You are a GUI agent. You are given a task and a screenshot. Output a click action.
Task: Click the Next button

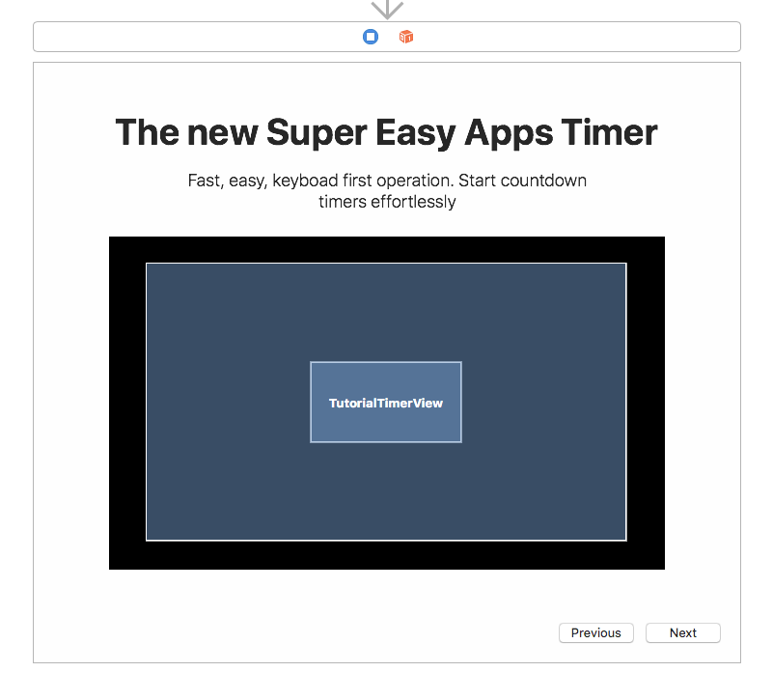(x=682, y=632)
